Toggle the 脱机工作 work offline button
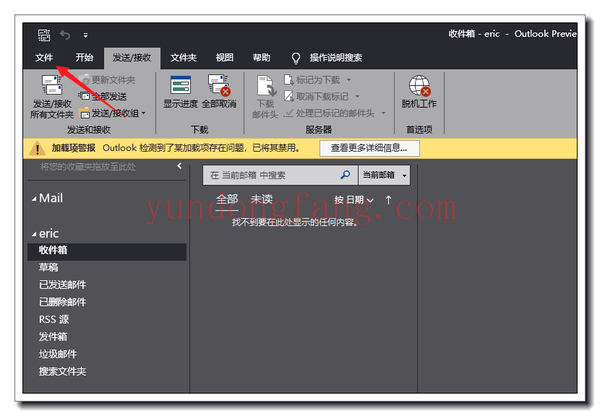 point(419,92)
